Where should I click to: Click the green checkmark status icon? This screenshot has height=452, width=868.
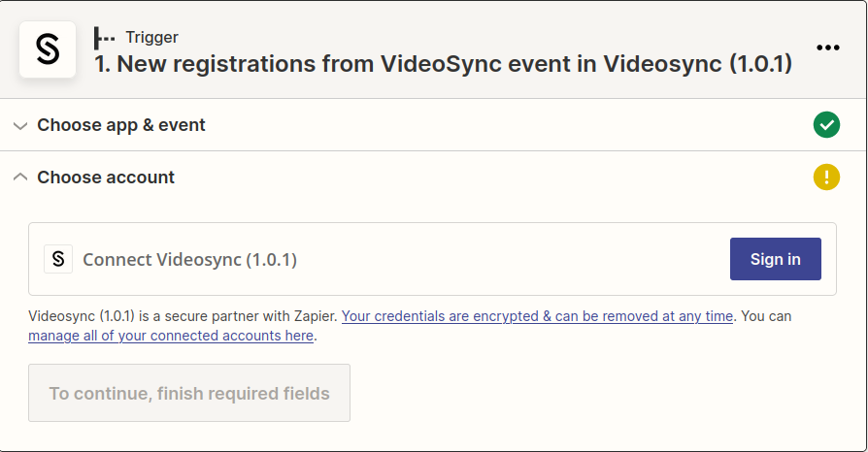point(826,125)
